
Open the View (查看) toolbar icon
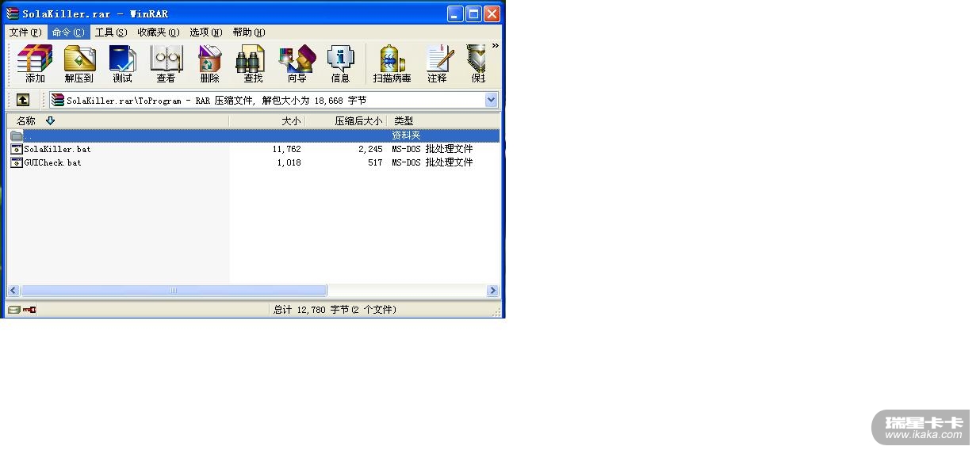pos(166,64)
